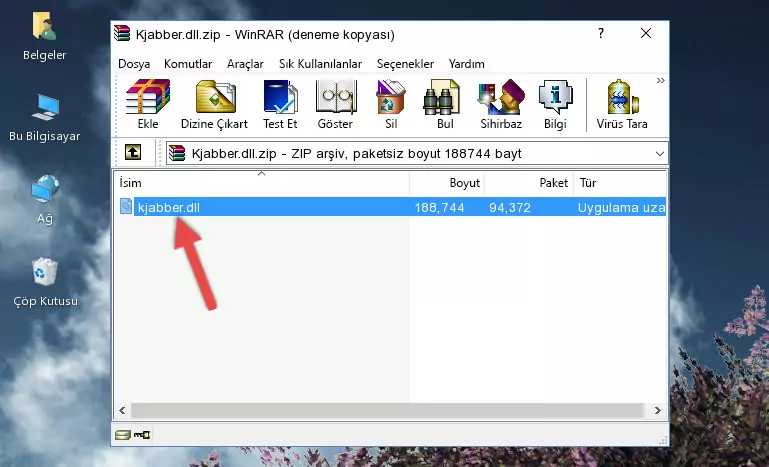Click the question mark help button

pyautogui.click(x=601, y=33)
